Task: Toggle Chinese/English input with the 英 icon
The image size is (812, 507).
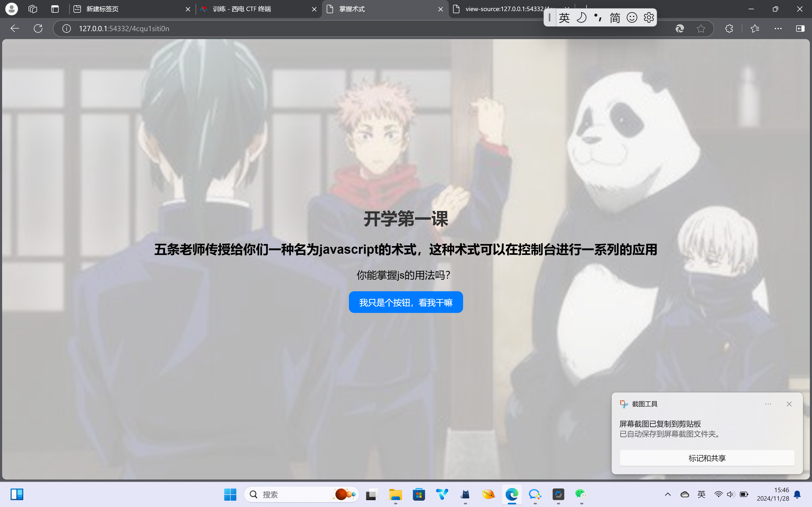Action: pyautogui.click(x=564, y=17)
